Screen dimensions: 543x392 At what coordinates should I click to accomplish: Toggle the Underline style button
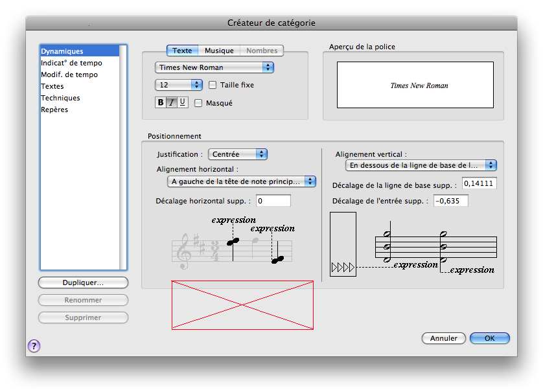coord(182,102)
